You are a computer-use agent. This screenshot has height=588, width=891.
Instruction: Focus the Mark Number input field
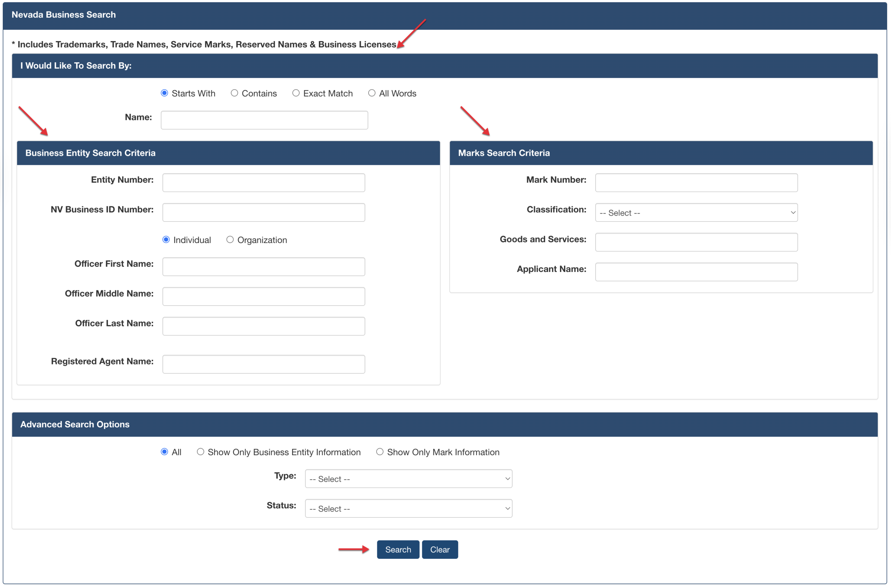[696, 183]
